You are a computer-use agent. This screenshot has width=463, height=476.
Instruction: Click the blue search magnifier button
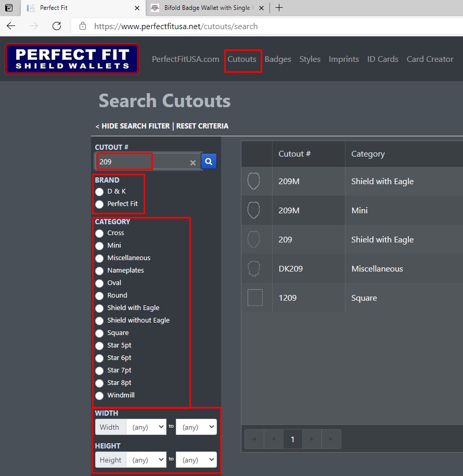209,162
